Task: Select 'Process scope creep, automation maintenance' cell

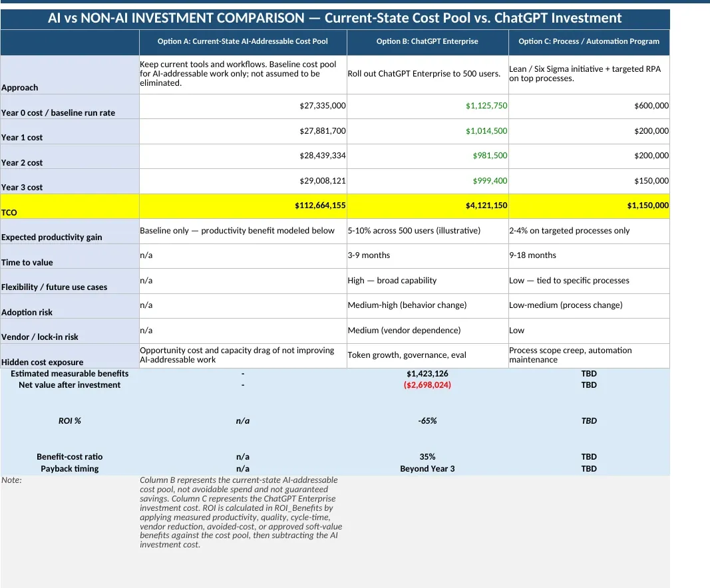Action: point(589,355)
